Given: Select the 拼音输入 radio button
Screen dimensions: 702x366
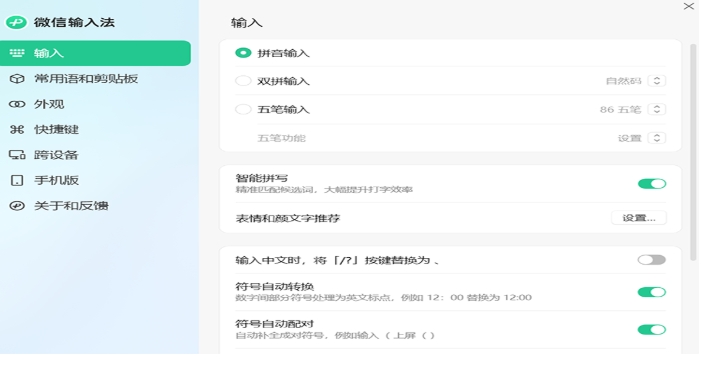Looking at the screenshot, I should 243,53.
